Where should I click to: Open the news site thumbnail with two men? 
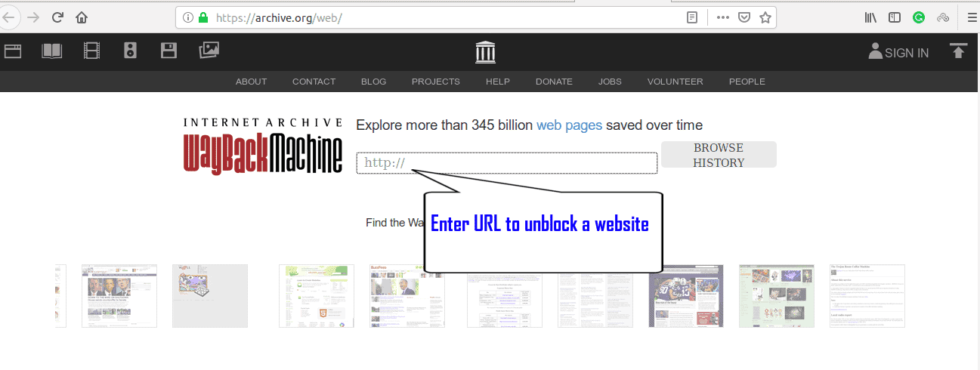tap(119, 296)
